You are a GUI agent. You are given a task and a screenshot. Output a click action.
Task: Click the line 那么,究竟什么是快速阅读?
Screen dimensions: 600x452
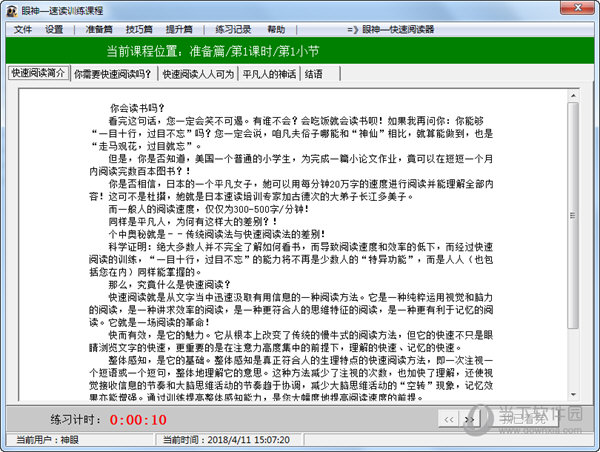click(170, 285)
